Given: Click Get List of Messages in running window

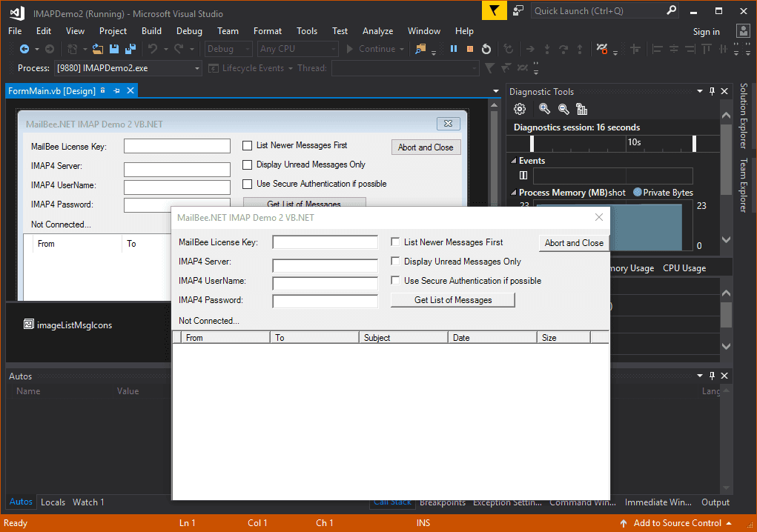Looking at the screenshot, I should point(453,299).
